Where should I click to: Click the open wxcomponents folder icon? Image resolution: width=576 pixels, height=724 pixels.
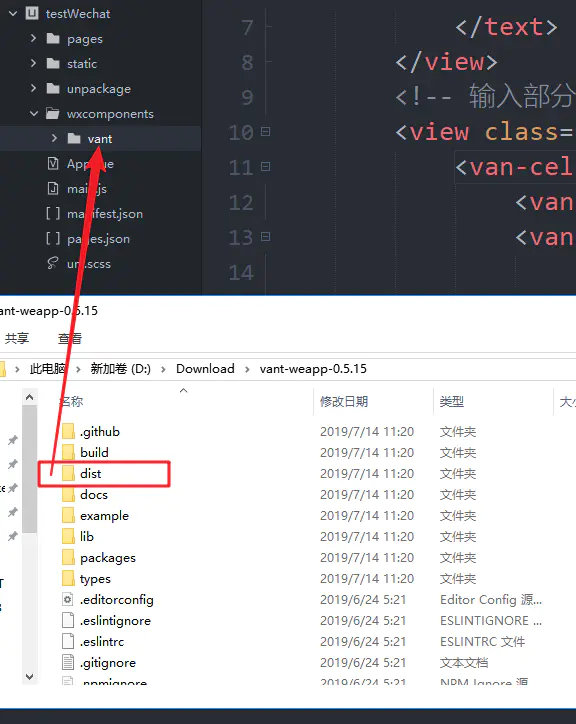(53, 113)
